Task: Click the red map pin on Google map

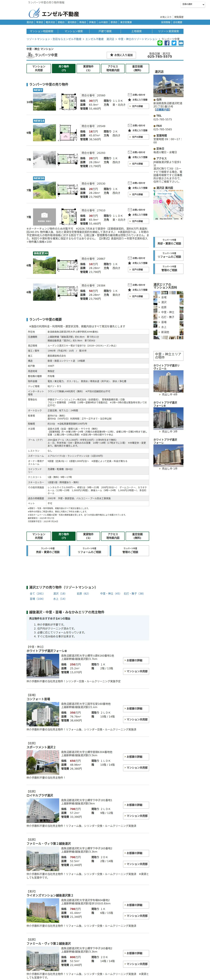Action: click(168, 202)
